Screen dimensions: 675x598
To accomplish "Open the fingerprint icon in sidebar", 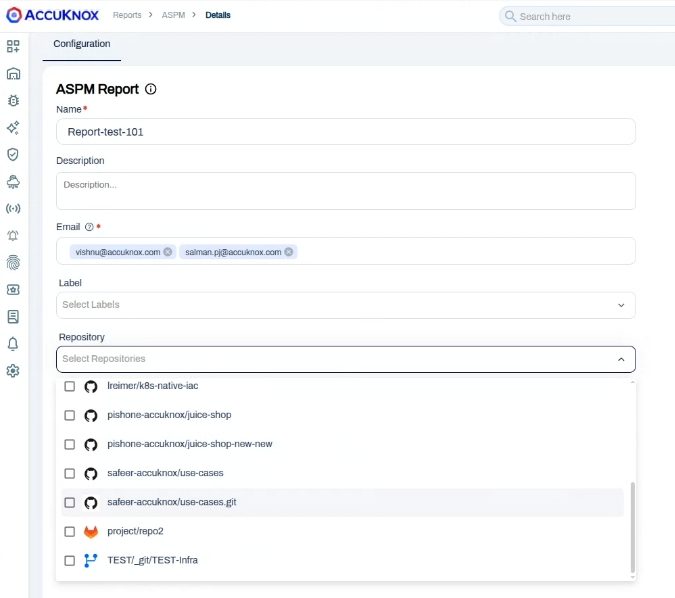I will click(x=13, y=263).
